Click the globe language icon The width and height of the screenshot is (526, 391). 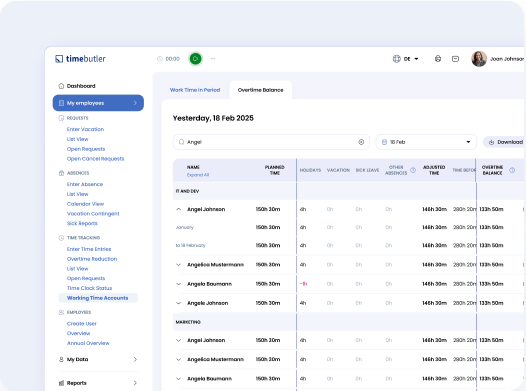(397, 59)
